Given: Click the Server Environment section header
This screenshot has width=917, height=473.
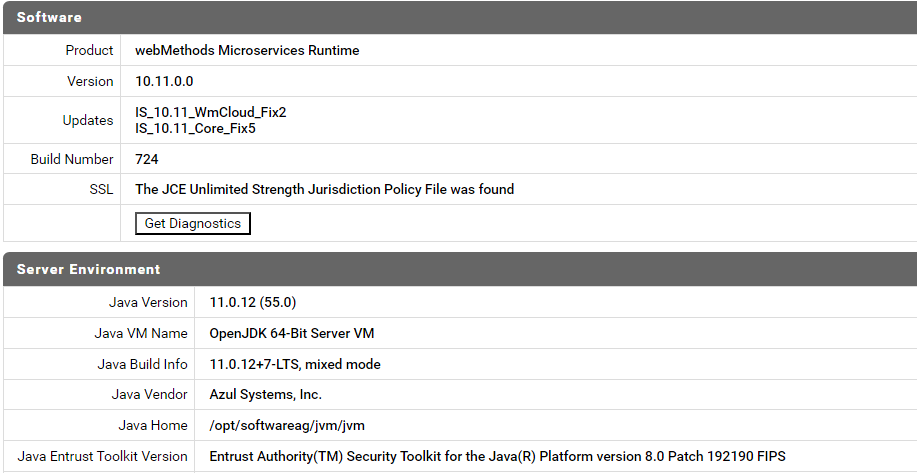Looking at the screenshot, I should (x=88, y=270).
